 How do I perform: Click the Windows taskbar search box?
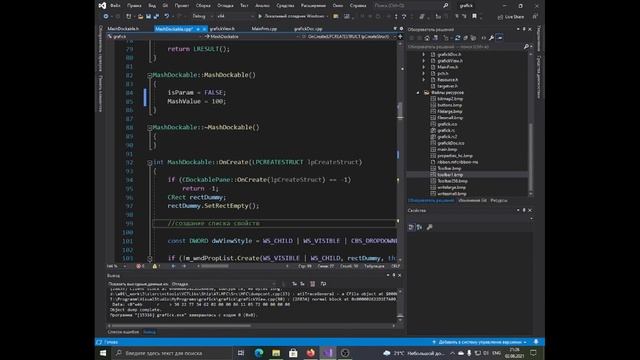[x=172, y=353]
